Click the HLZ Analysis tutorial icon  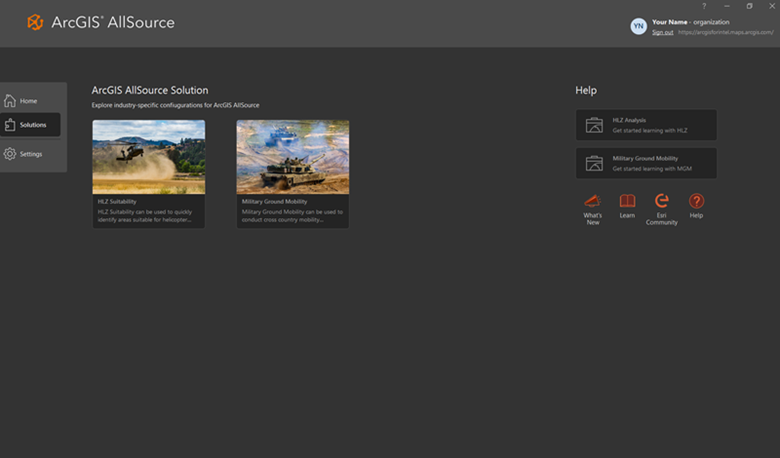594,125
